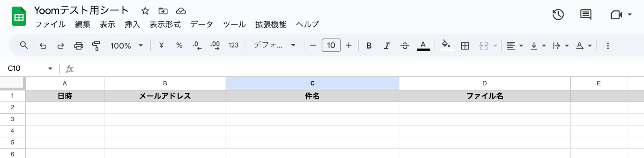Toggle strikethrough formatting
644x158 pixels.
click(x=405, y=46)
